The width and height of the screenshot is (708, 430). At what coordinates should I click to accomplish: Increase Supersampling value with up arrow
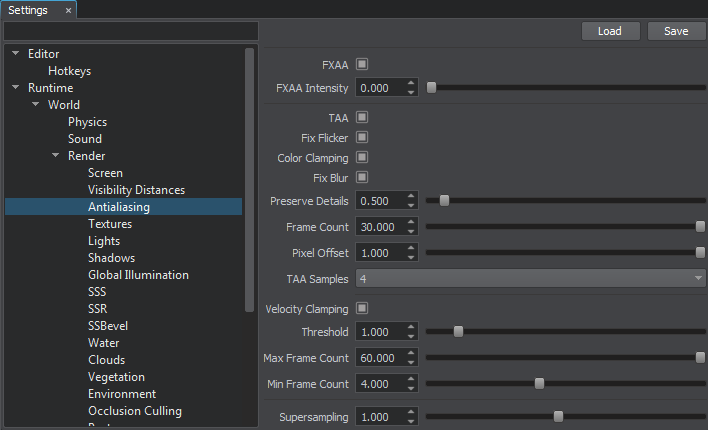point(410,412)
